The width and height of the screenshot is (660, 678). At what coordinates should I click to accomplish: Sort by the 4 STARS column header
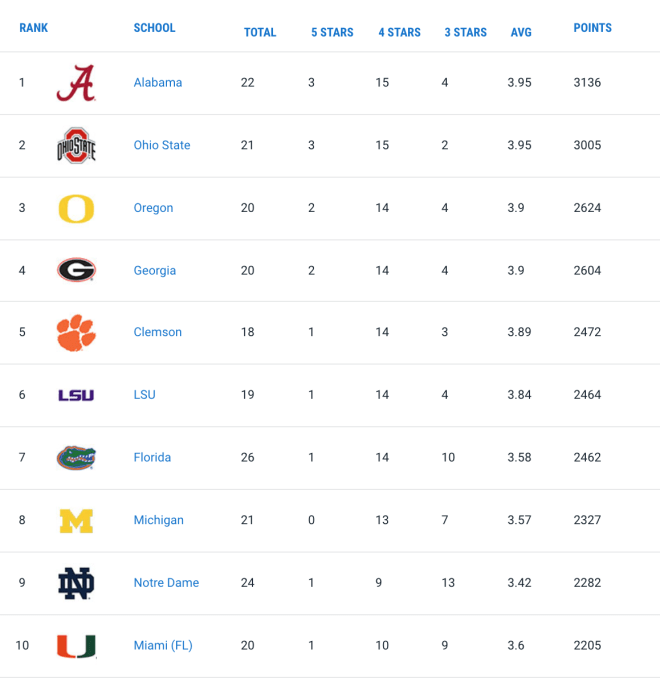(x=400, y=32)
